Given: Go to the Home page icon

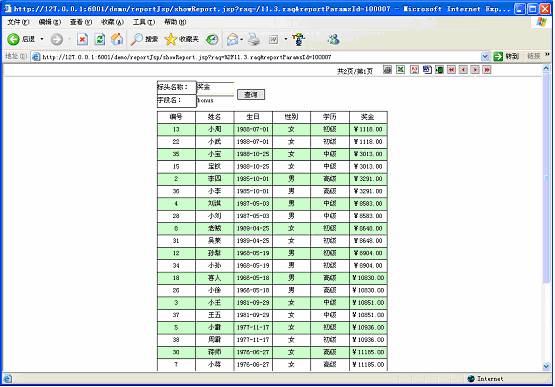Looking at the screenshot, I should coord(117,39).
